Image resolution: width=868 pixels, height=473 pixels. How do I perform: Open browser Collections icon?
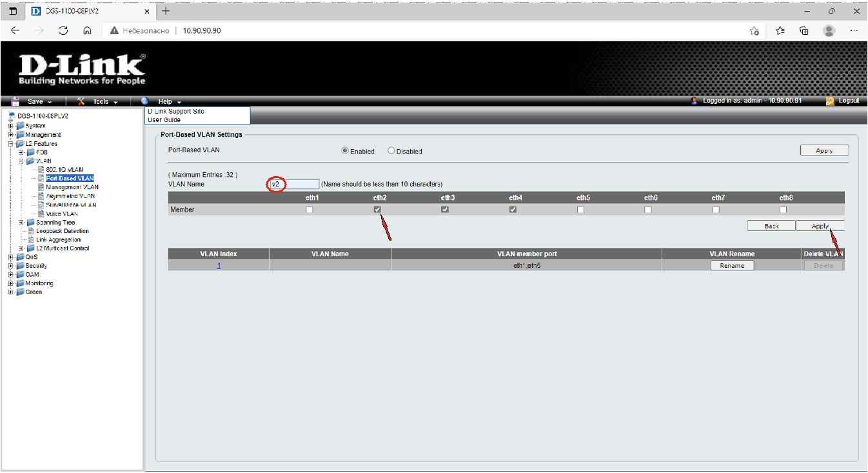pyautogui.click(x=804, y=30)
